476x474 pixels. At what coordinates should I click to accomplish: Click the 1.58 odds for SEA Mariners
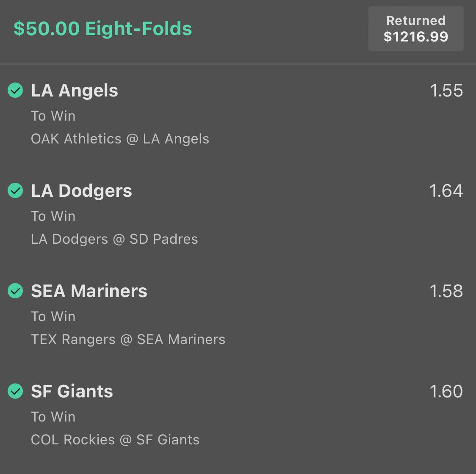click(x=446, y=291)
